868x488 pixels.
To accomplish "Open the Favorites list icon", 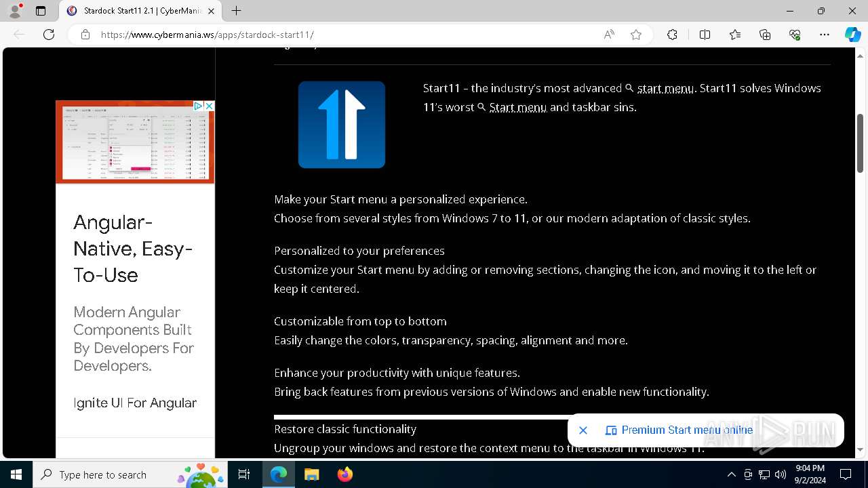I will click(735, 35).
